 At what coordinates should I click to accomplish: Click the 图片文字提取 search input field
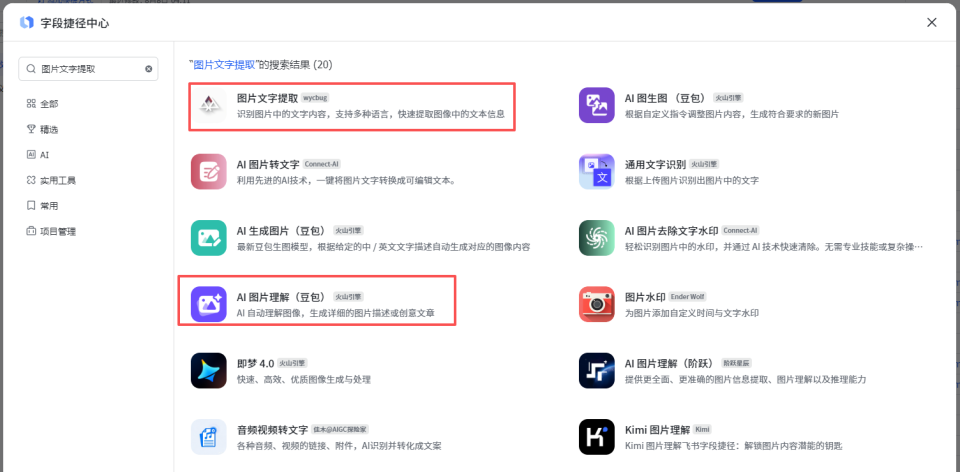[88, 69]
